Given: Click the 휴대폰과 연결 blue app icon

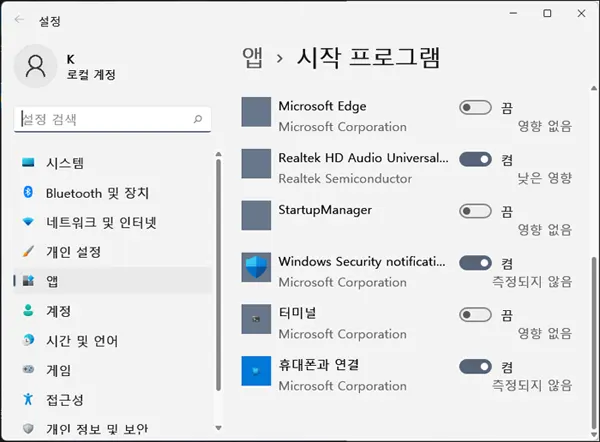Looking at the screenshot, I should pos(256,371).
